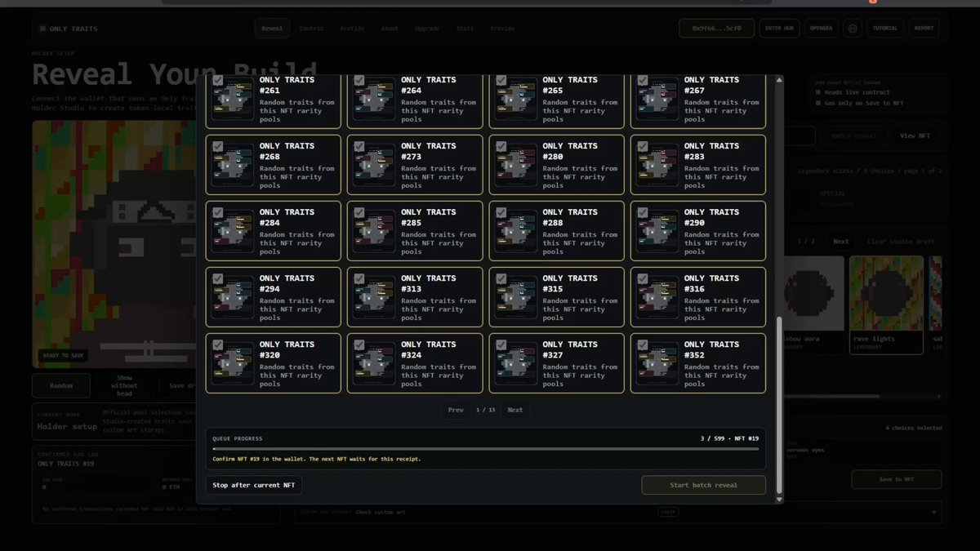
Task: Go to the Next page of NFT cards
Action: (515, 410)
